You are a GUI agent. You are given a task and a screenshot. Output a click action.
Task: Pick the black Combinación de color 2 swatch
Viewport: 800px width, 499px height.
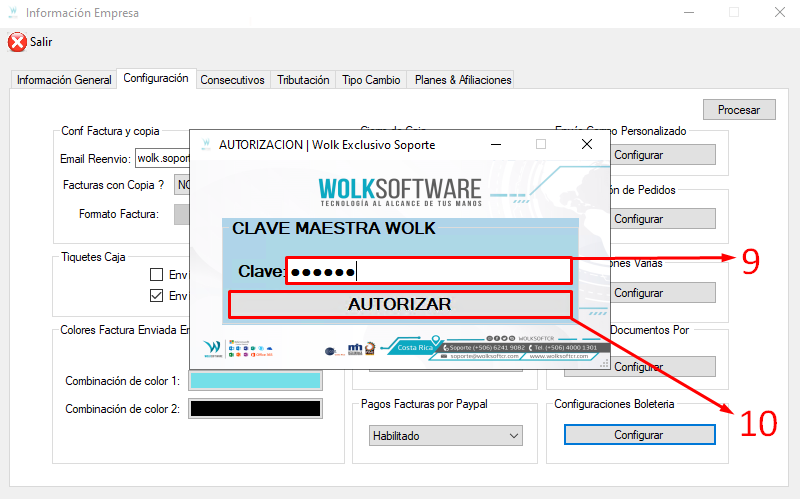(x=255, y=409)
